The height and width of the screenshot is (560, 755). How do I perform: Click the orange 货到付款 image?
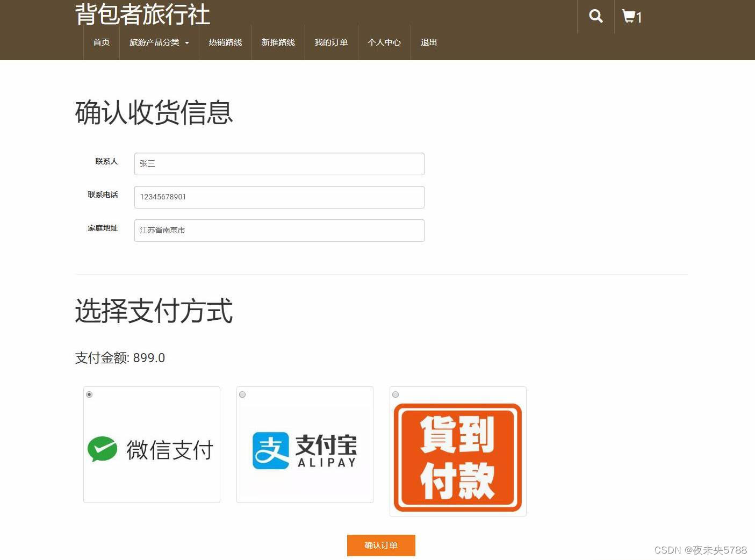coord(458,457)
